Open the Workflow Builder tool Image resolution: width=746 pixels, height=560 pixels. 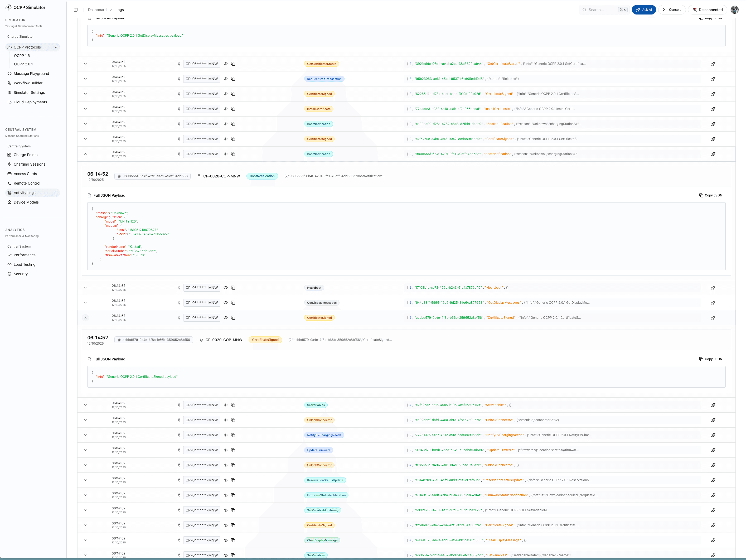28,83
